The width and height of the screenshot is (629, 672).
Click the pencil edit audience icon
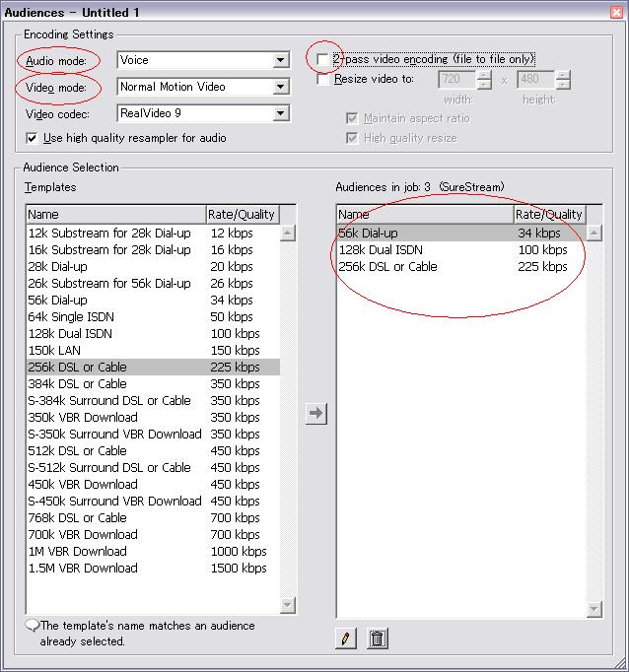point(346,638)
